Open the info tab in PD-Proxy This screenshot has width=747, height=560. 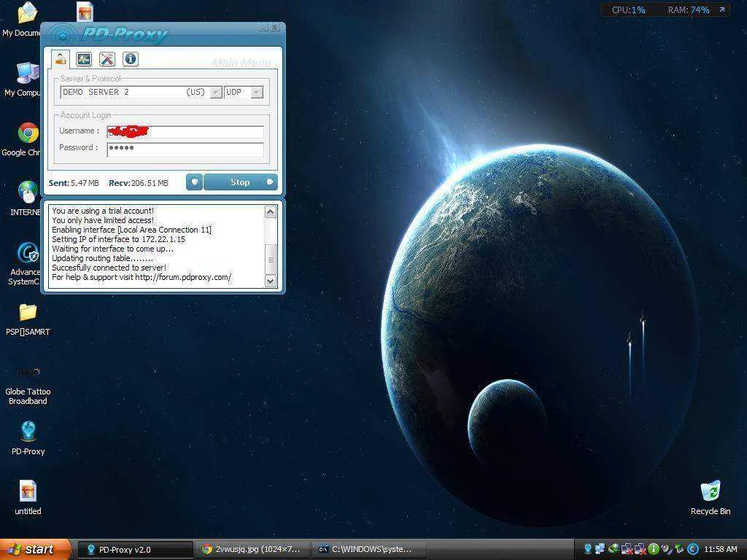(130, 59)
